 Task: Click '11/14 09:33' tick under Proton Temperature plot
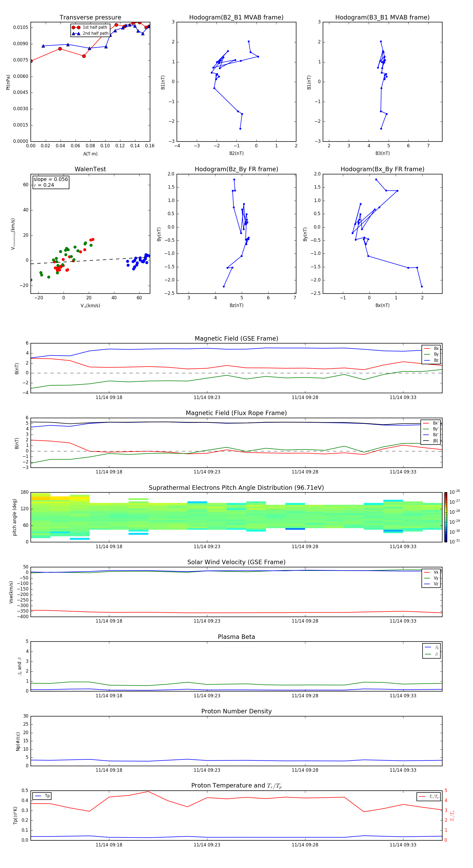(x=403, y=845)
